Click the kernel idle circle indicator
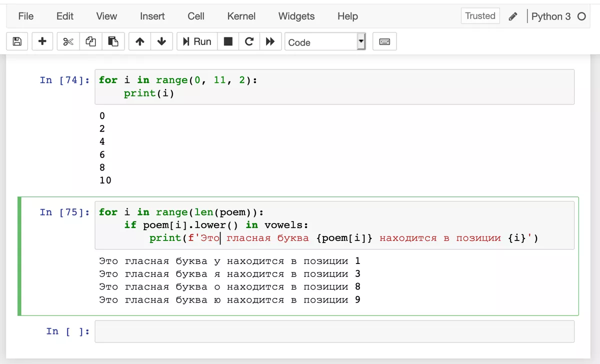 [x=581, y=16]
